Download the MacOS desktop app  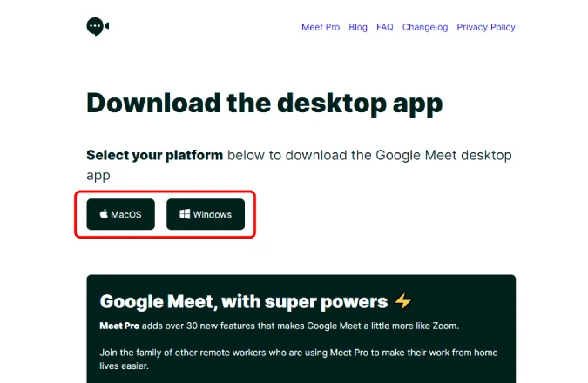tap(121, 214)
